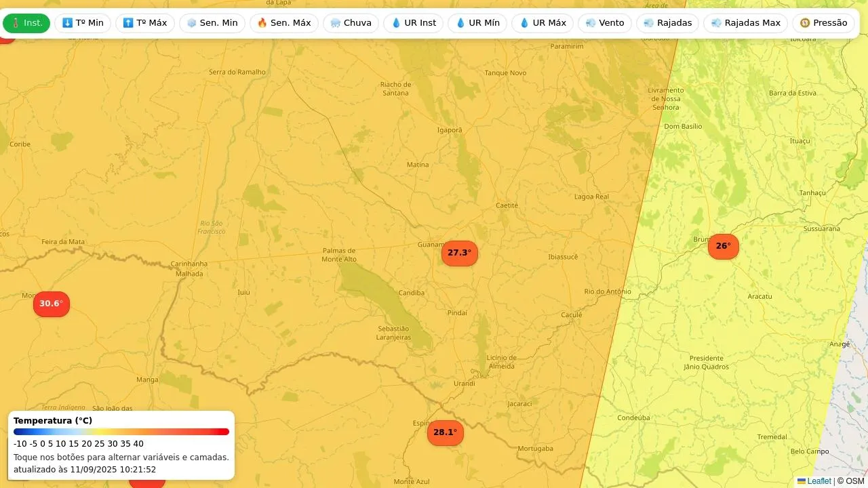
Task: Click the temperature color gradient bar
Action: 121,432
